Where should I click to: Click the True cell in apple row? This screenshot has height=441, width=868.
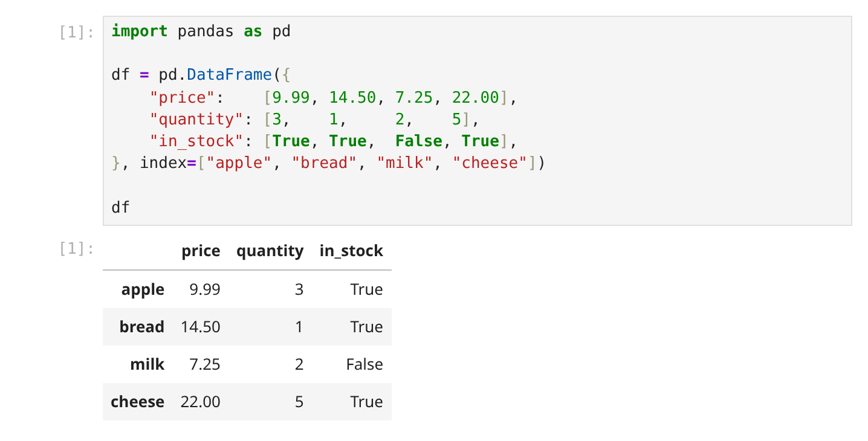point(366,289)
